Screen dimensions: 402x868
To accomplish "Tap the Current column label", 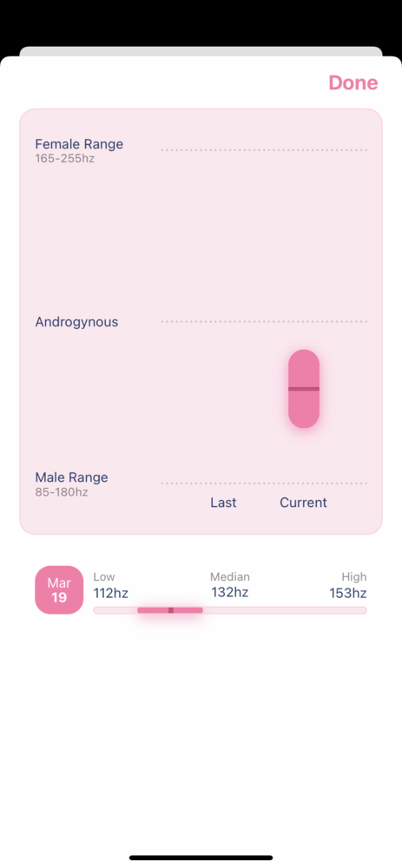I will 303,503.
